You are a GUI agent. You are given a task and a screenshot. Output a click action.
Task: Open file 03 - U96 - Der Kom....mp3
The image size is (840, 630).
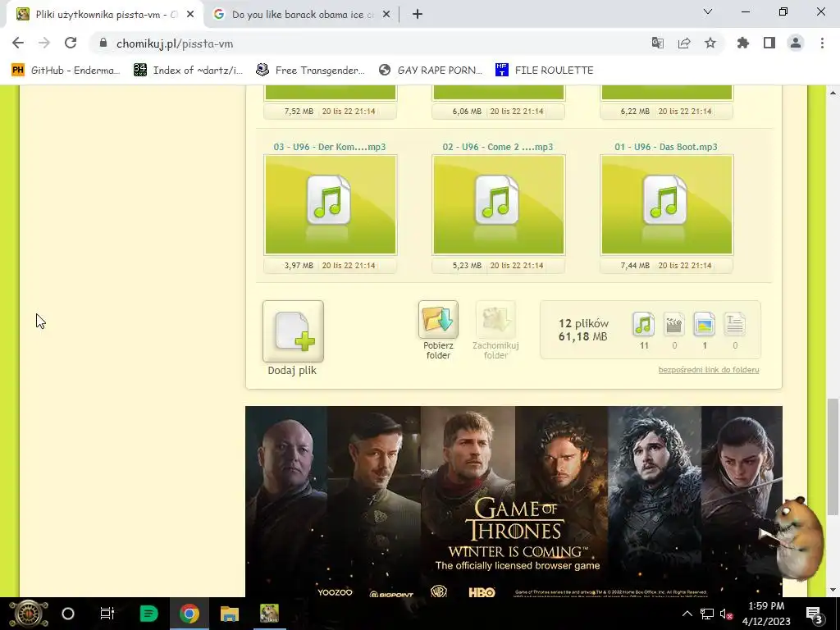click(330, 147)
